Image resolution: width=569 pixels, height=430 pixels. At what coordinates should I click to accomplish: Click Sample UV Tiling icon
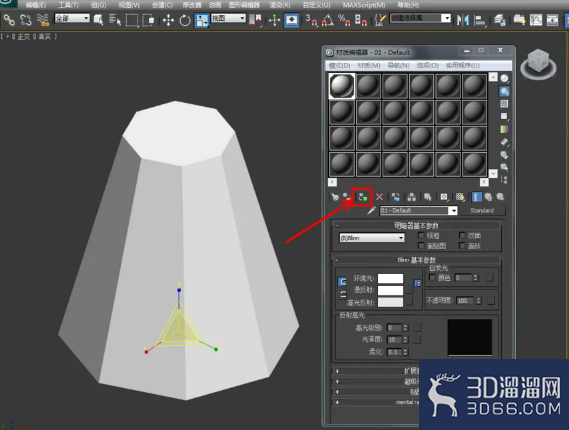click(x=504, y=116)
